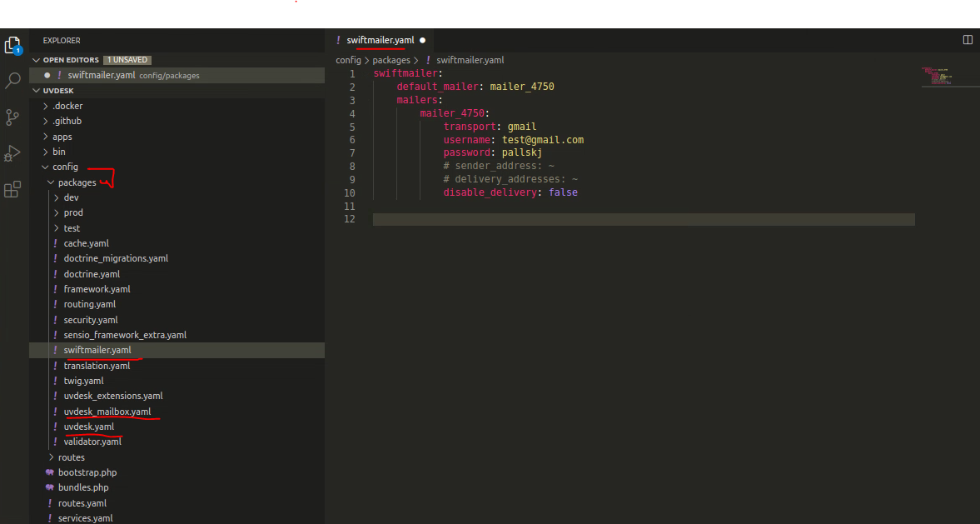This screenshot has width=980, height=524.
Task: Collapse the packages folder
Action: (51, 182)
